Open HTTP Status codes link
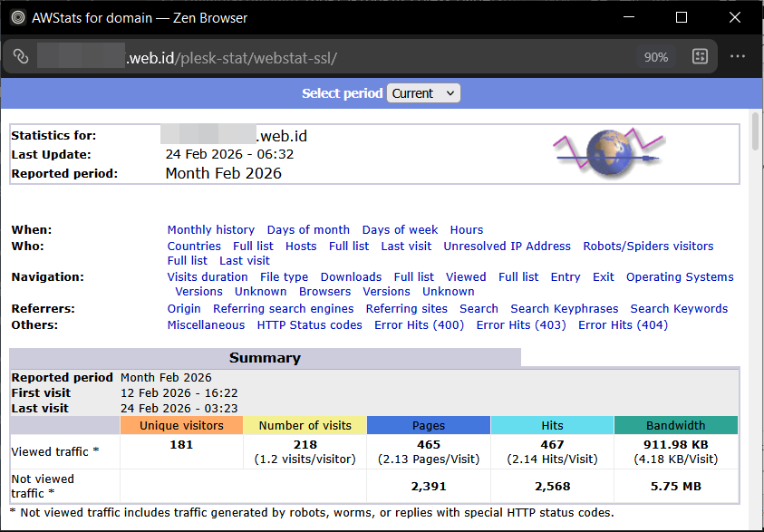 pos(309,325)
